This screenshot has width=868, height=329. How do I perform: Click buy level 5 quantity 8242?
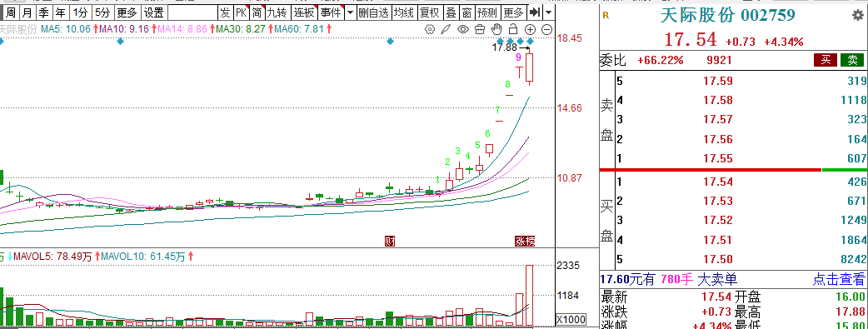coord(853,259)
